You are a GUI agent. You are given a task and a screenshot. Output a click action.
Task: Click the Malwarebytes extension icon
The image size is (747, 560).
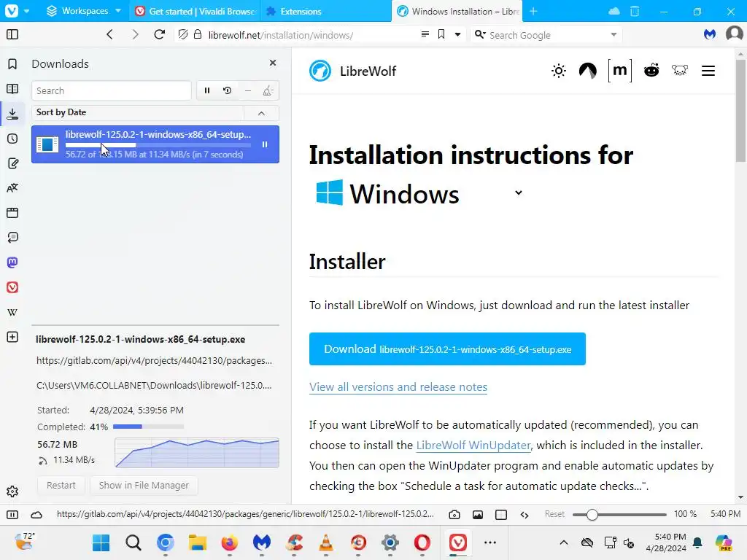710,34
